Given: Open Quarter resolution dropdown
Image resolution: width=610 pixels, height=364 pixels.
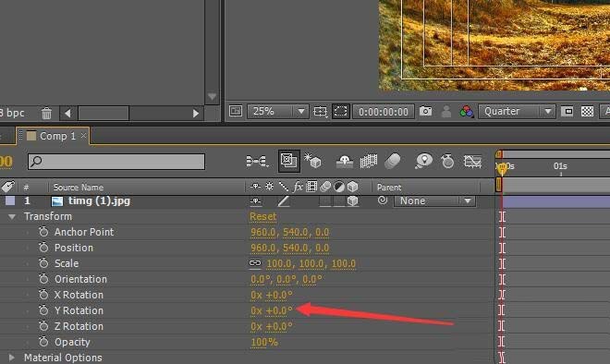Looking at the screenshot, I should tap(517, 112).
